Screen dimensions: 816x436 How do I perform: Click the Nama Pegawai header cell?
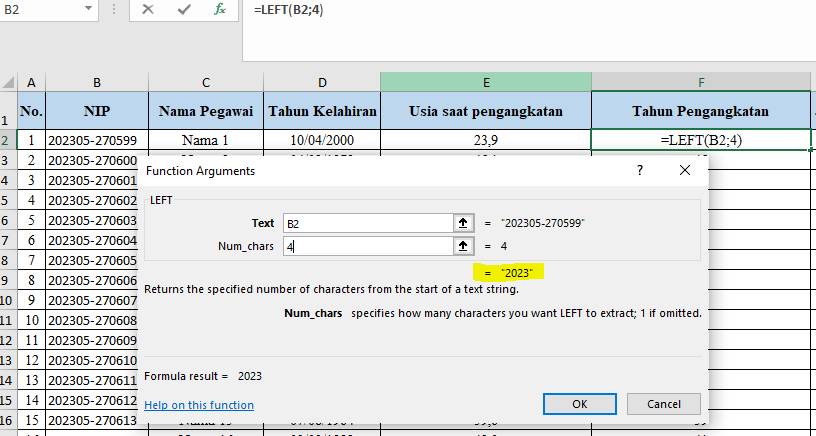coord(206,111)
